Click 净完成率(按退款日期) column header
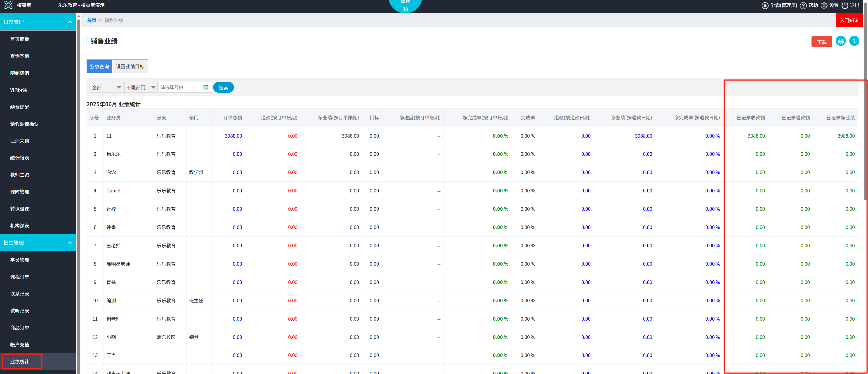Screen dimensions: 868x374 click(x=696, y=118)
